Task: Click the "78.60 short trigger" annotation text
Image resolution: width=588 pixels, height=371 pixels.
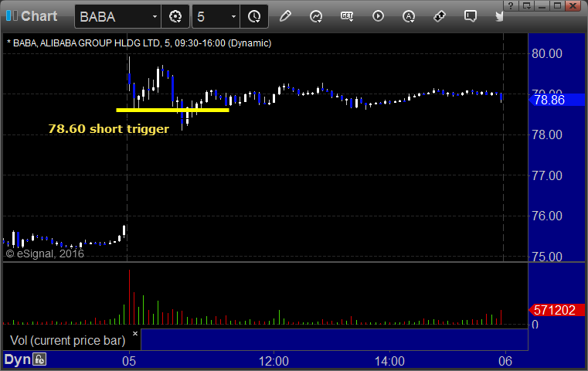Action: click(109, 128)
